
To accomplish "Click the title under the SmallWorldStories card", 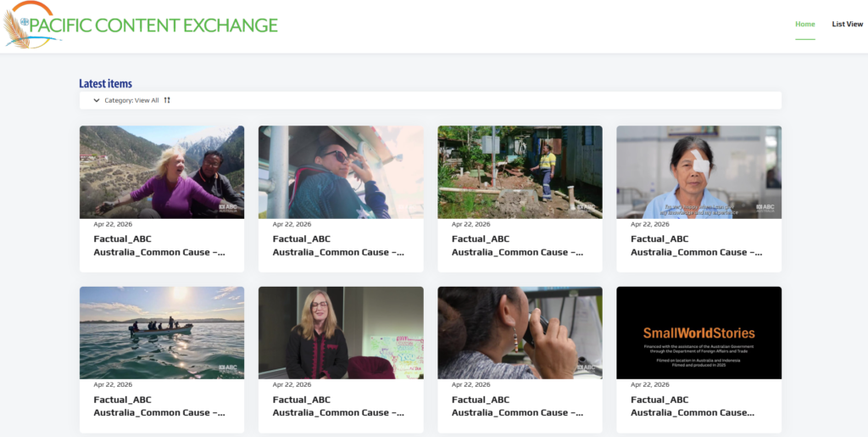I will 693,406.
